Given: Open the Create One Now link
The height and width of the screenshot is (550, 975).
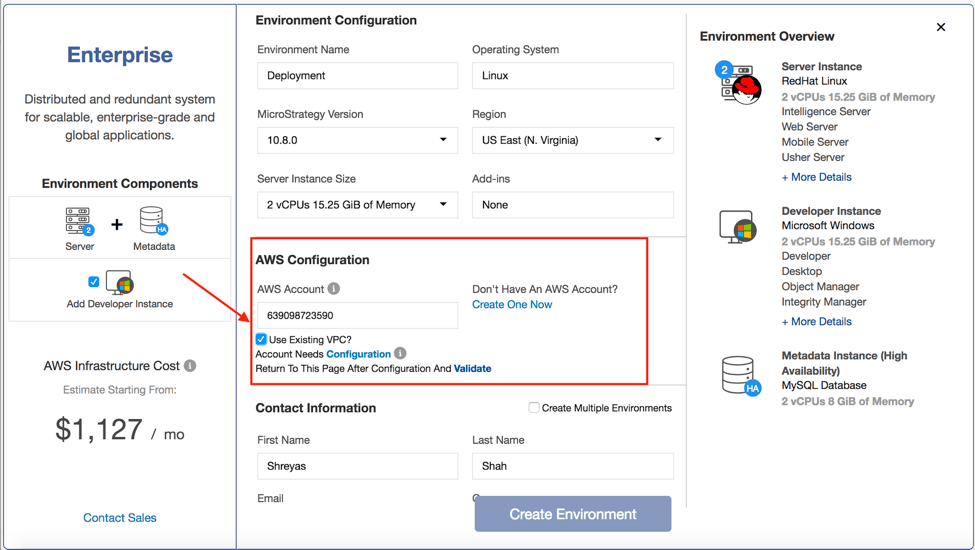Looking at the screenshot, I should pos(512,305).
